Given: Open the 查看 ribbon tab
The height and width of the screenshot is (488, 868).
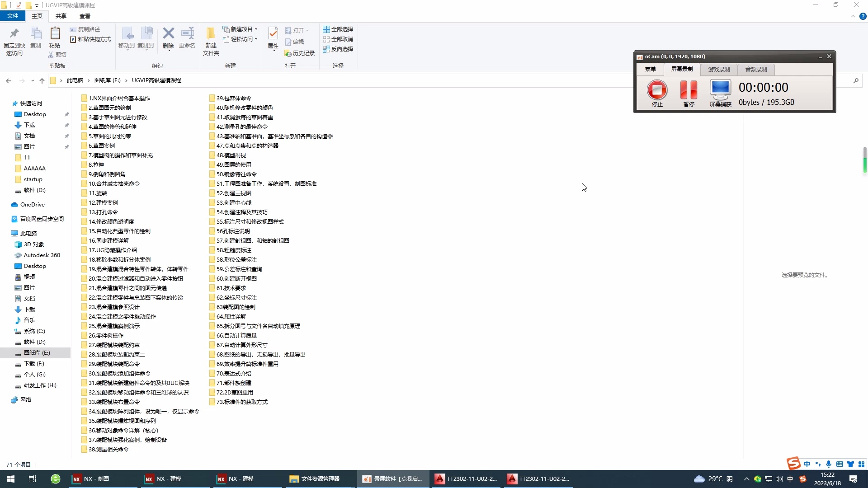Looking at the screenshot, I should pos(85,16).
